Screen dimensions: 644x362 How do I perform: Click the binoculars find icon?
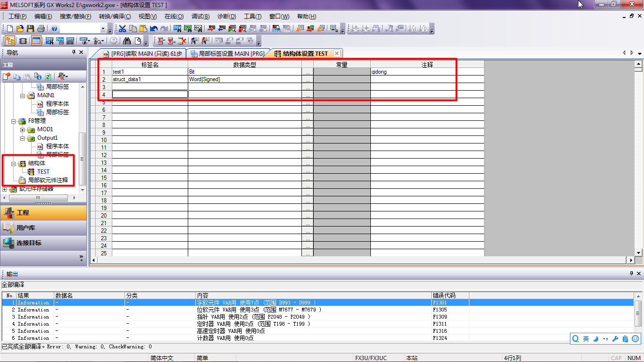127,41
